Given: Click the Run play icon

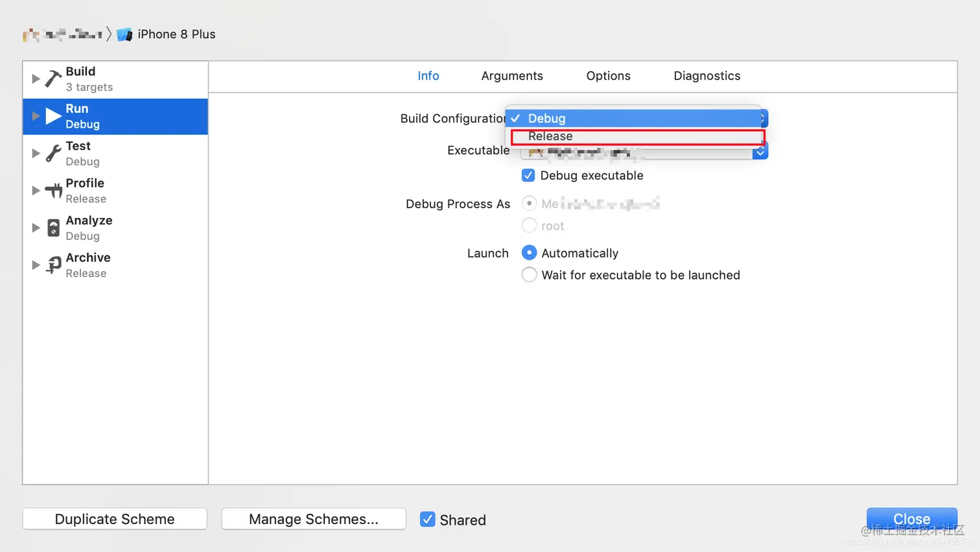Looking at the screenshot, I should coord(53,117).
